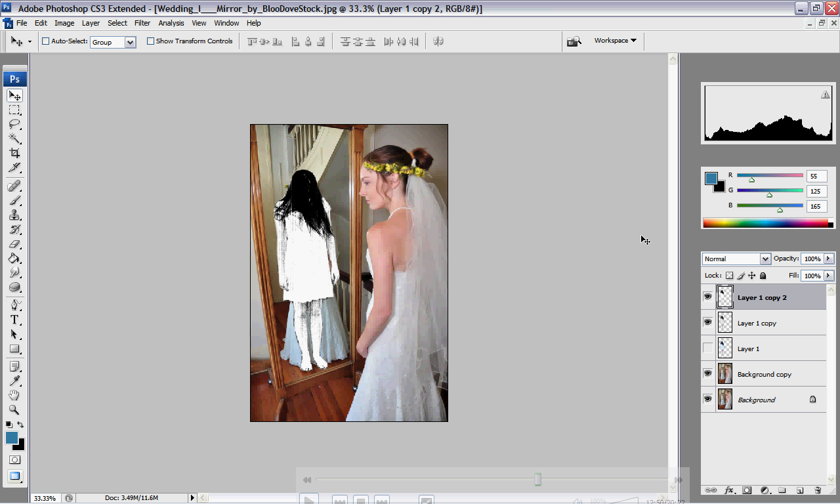Hide the Layer 1 copy layer
The height and width of the screenshot is (504, 840).
[x=707, y=323]
